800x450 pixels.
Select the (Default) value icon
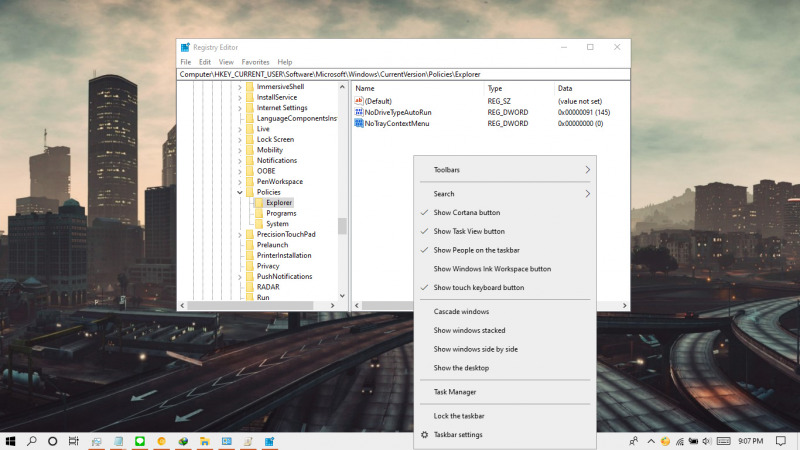tap(359, 101)
